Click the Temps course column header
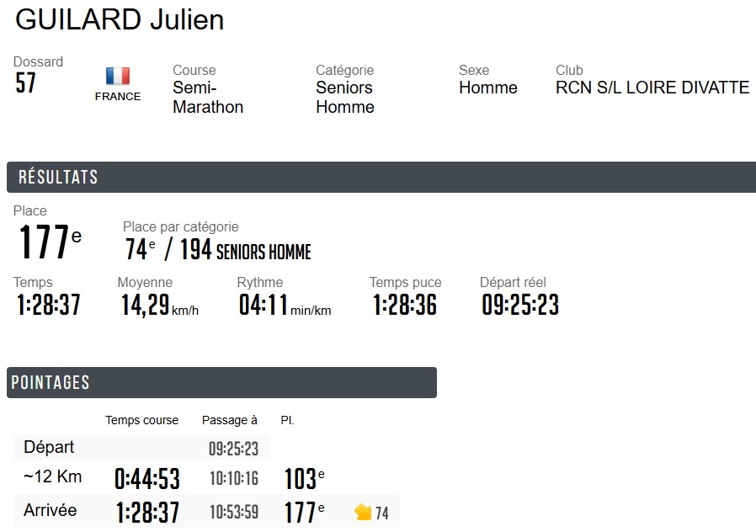 [x=141, y=420]
